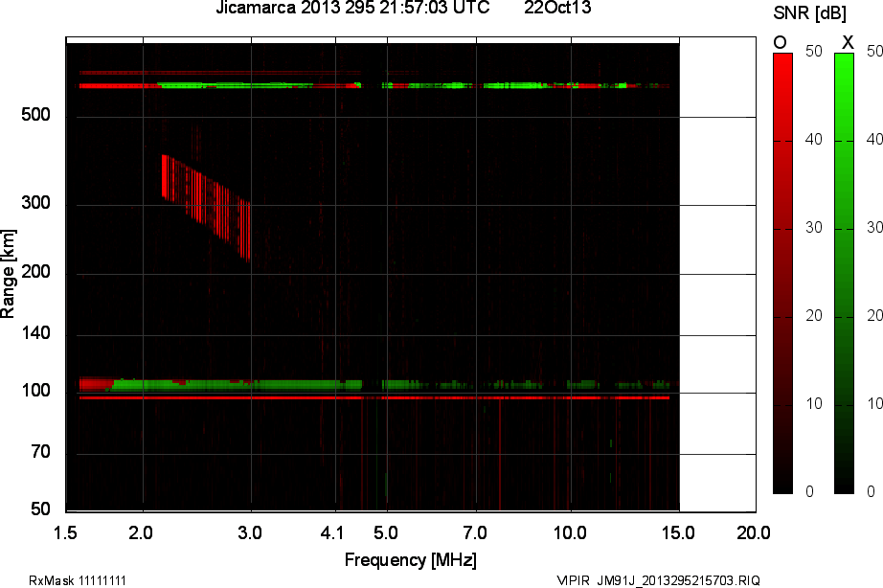Click the 3.0 MHz frequency tick label
The width and height of the screenshot is (883, 588).
249,532
